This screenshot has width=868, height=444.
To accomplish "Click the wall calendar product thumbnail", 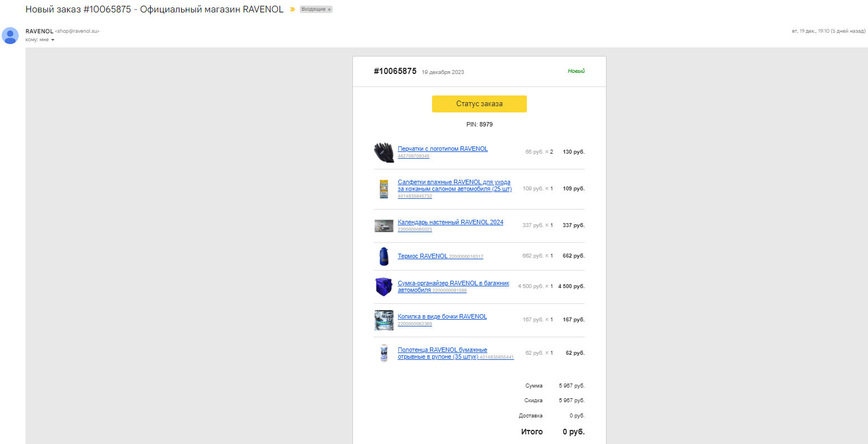I will [x=384, y=225].
